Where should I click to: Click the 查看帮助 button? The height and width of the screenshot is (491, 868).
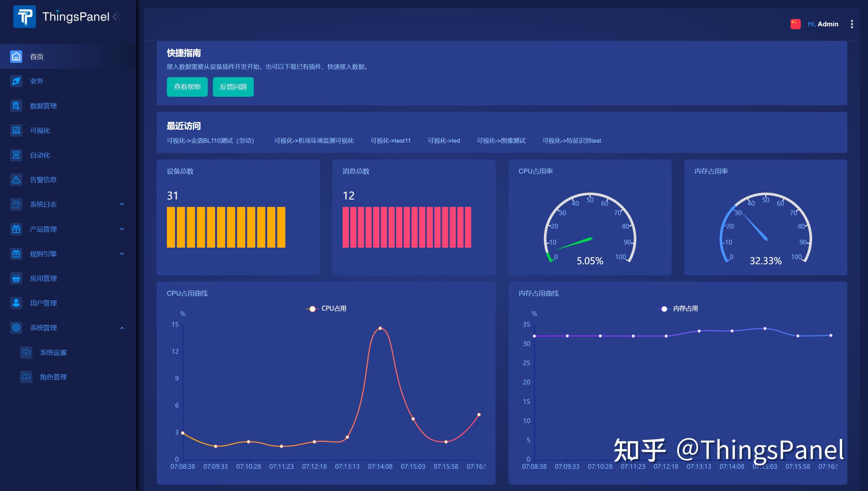point(187,87)
